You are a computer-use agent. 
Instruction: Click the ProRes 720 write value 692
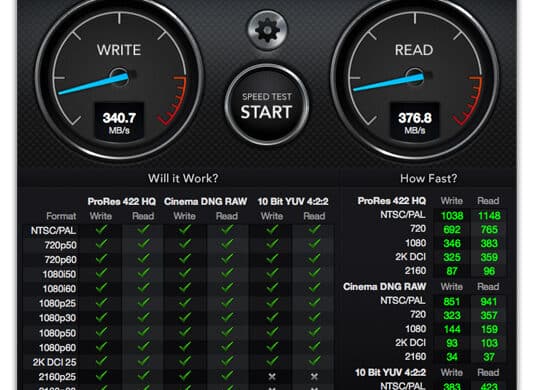point(452,230)
